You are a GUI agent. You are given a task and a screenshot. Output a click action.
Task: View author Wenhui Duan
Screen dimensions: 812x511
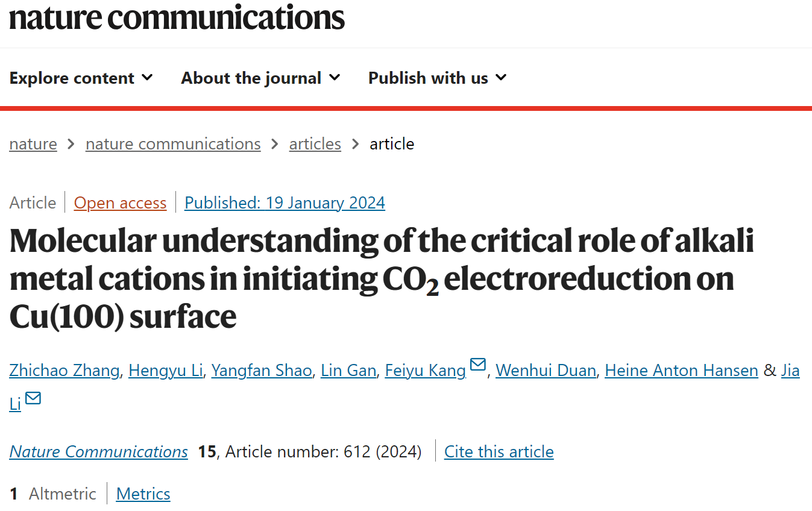click(x=546, y=370)
